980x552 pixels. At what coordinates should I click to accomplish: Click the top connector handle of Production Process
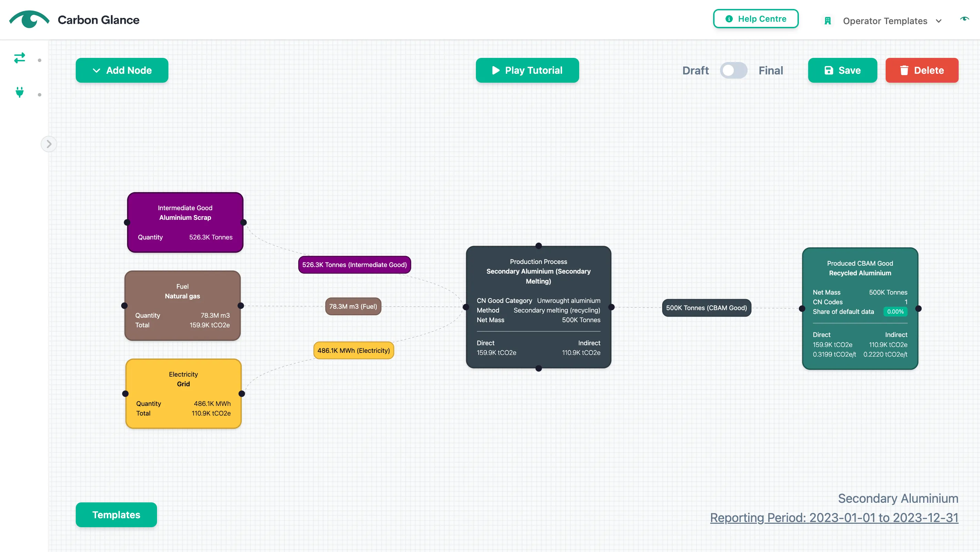[538, 246]
